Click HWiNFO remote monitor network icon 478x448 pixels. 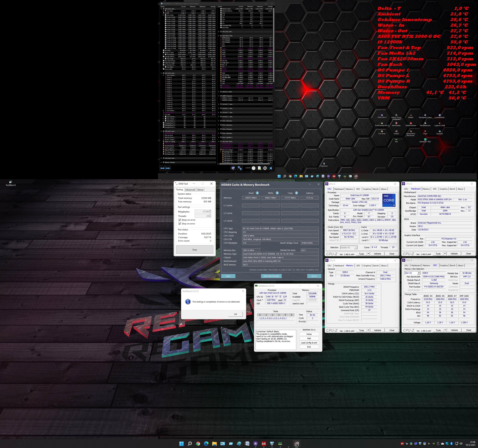tap(240, 168)
